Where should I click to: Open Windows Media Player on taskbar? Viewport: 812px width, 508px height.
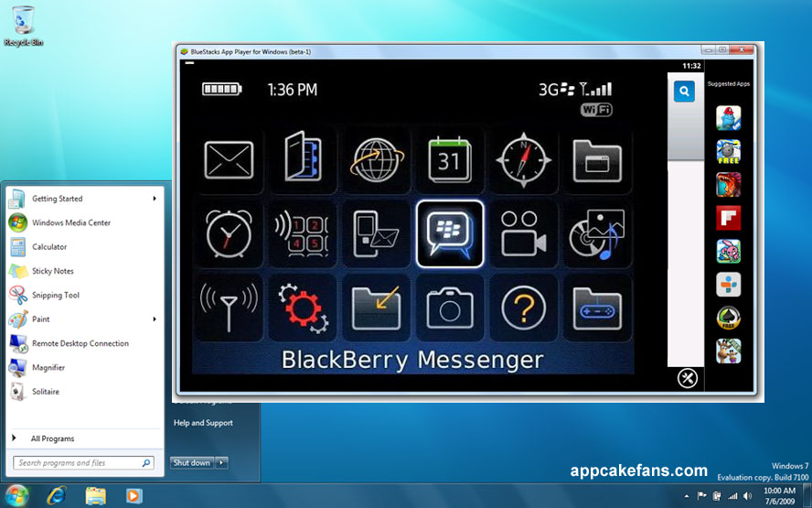(x=134, y=496)
